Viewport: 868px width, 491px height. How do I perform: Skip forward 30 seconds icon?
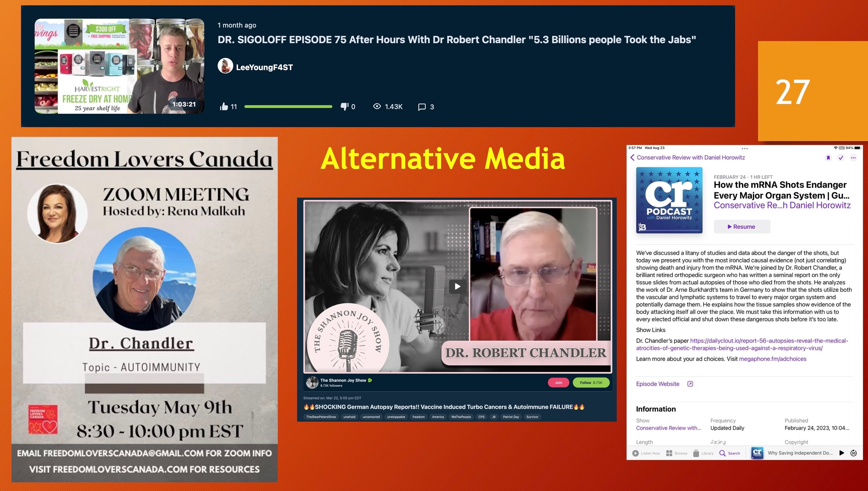point(853,453)
